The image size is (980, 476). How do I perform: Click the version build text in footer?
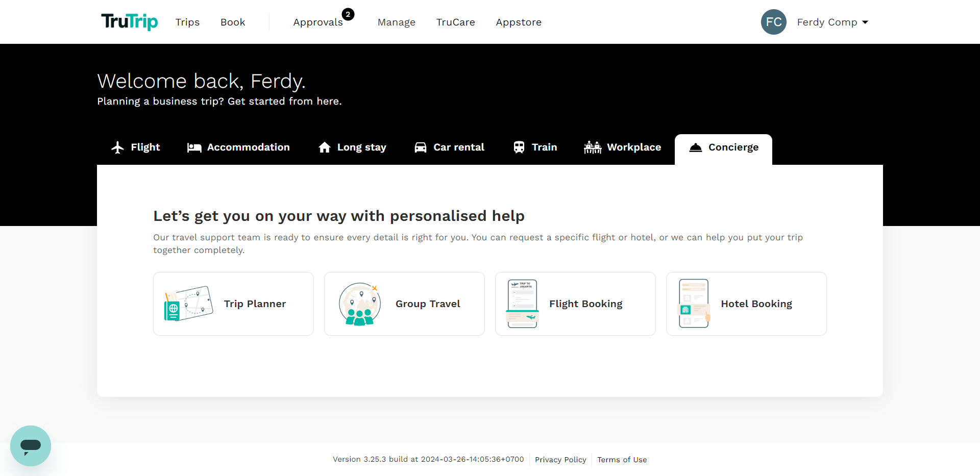pos(428,459)
